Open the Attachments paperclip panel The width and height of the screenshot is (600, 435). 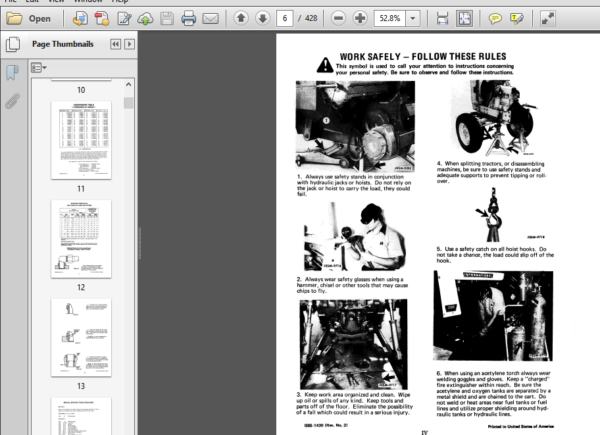(12, 101)
